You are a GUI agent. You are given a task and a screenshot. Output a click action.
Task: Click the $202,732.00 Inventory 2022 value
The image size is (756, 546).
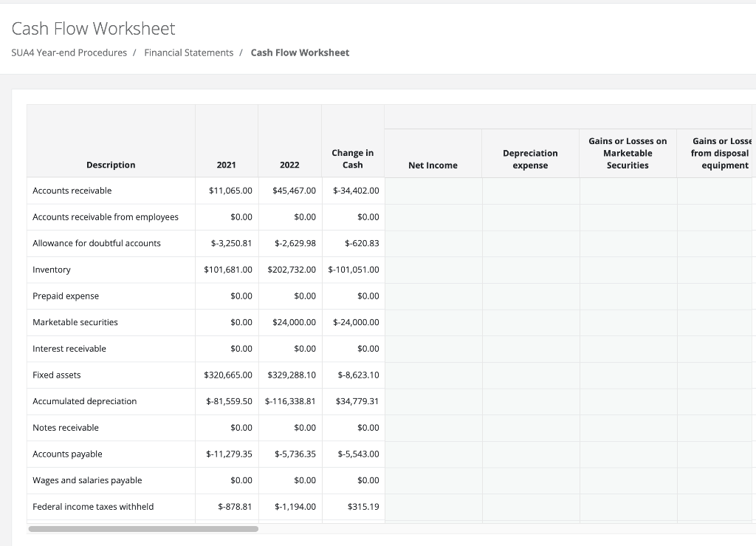pyautogui.click(x=292, y=270)
